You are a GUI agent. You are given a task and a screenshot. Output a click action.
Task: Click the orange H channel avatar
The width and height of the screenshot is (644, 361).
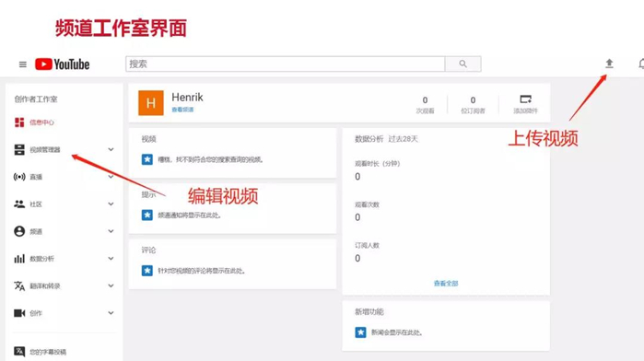tap(151, 102)
